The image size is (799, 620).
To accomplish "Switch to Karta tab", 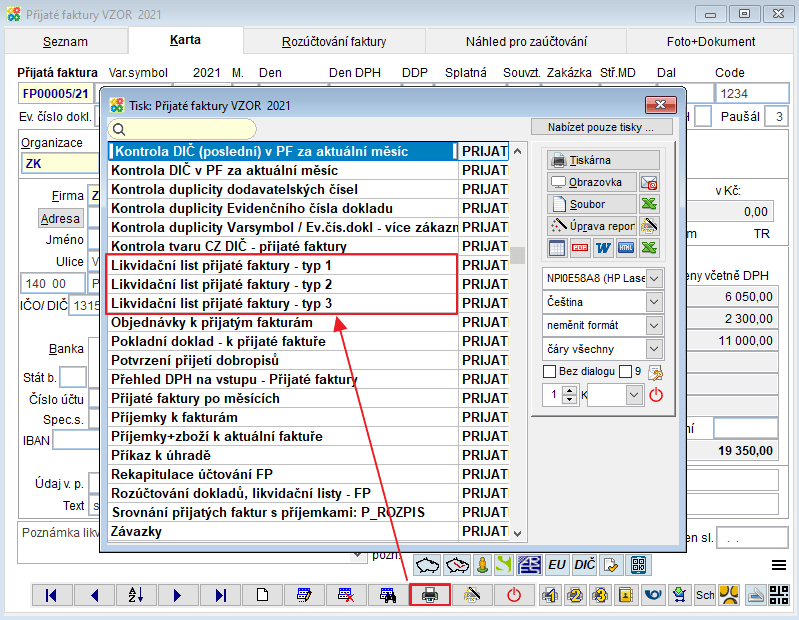I will (x=185, y=40).
